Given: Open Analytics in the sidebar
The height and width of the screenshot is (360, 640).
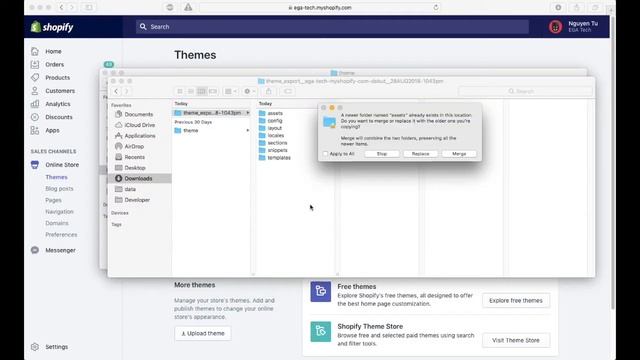Looking at the screenshot, I should pos(58,104).
